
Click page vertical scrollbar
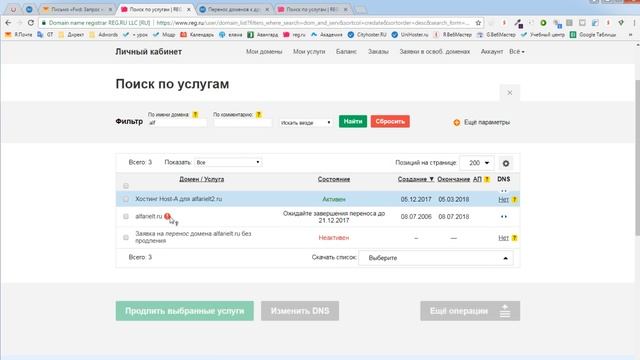pos(637,158)
